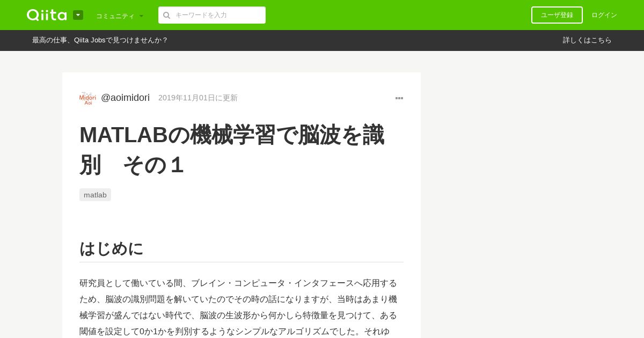The image size is (644, 338).
Task: Open the @aoimidori profile link
Action: pos(125,98)
